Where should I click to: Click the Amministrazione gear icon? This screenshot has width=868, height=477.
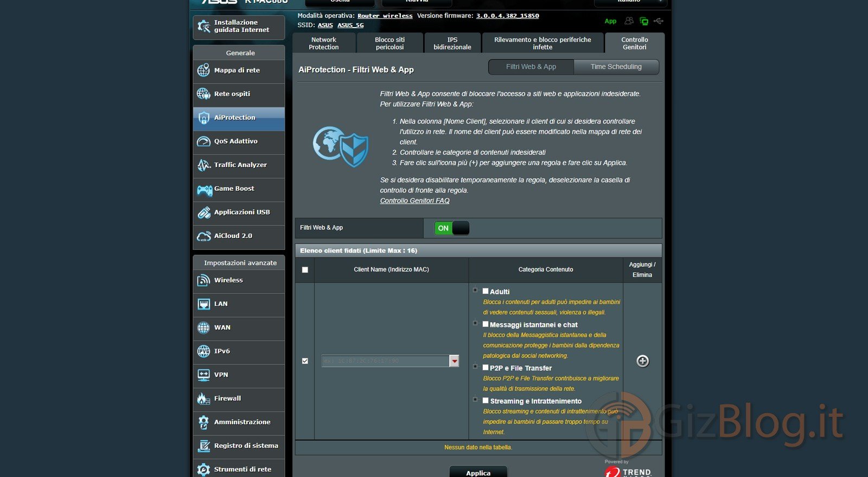pos(203,422)
